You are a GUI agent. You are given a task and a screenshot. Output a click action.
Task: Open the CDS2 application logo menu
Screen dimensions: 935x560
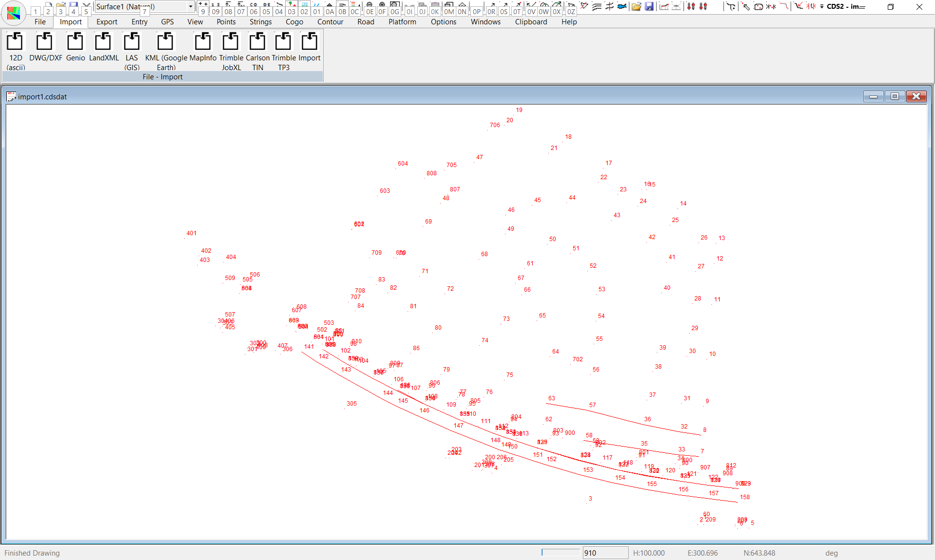(x=14, y=13)
